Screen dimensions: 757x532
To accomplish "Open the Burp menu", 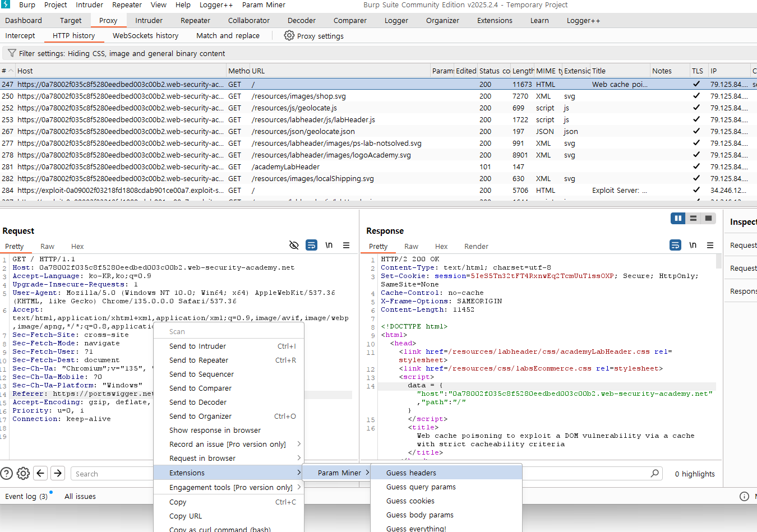I will point(27,4).
